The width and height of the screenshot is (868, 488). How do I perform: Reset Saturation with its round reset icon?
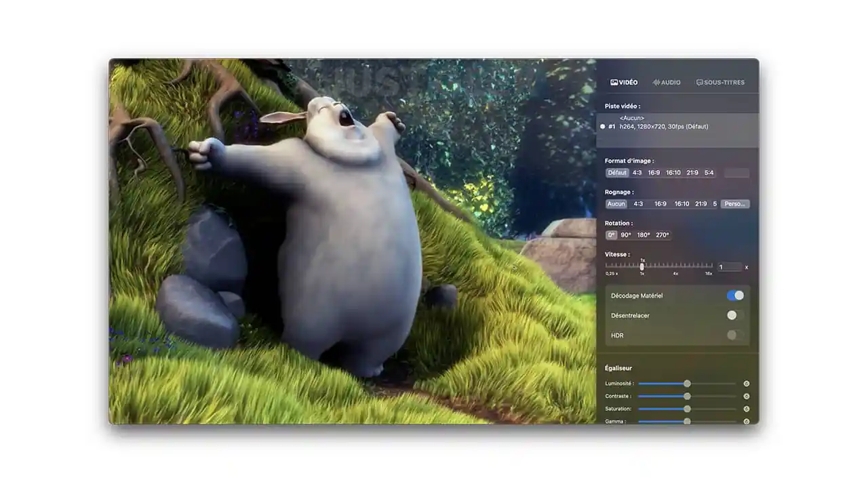[x=747, y=409]
